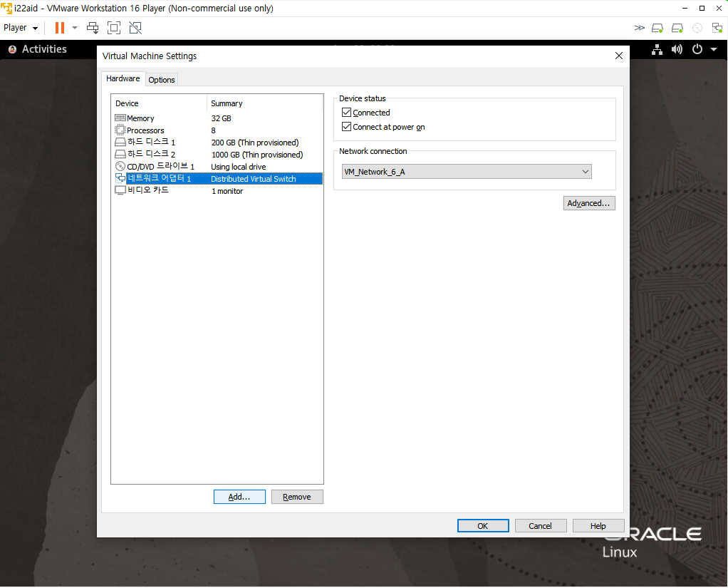Click the 32 GB memory summary
Screen dimensions: 728x588
(222, 118)
